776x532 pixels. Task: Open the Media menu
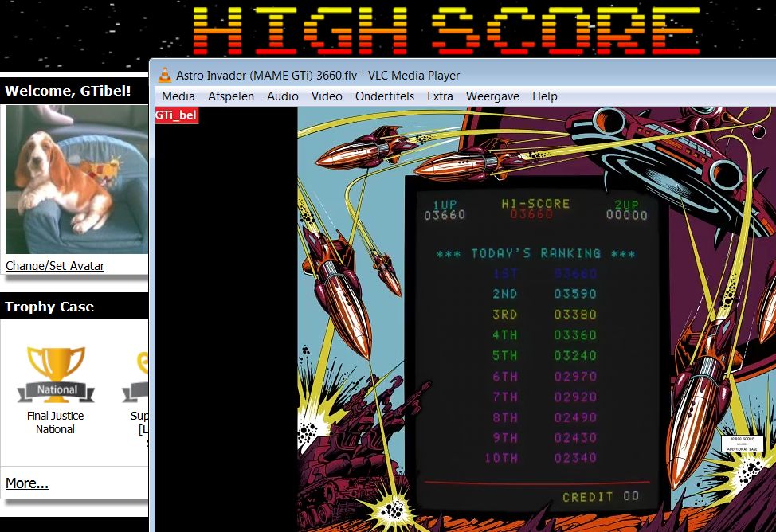pyautogui.click(x=178, y=96)
